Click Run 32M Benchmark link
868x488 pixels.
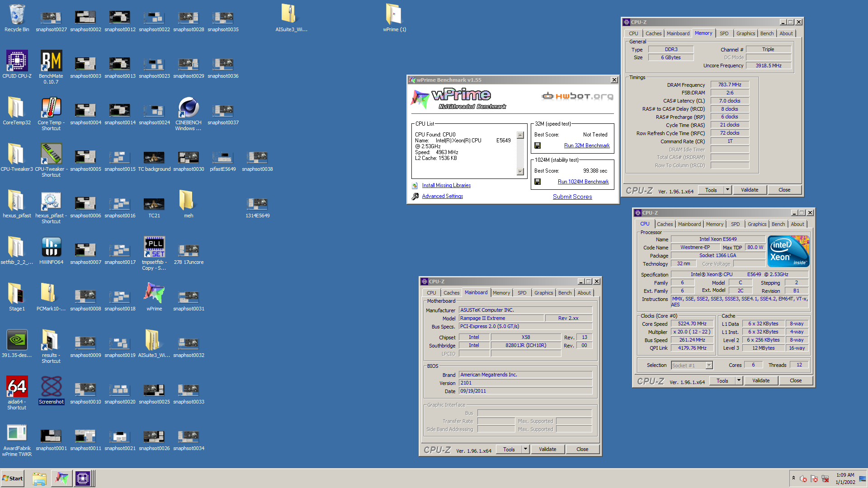[x=587, y=145]
